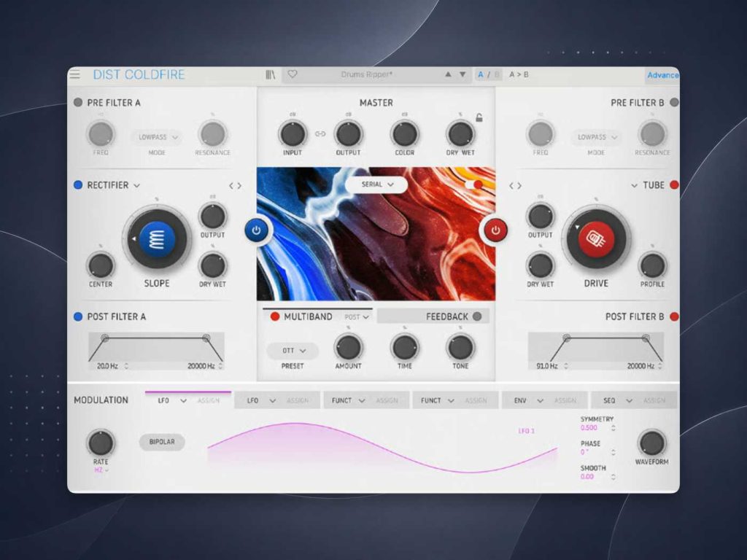This screenshot has height=560, width=747.
Task: Click the Master DRY WET knob
Action: point(460,134)
